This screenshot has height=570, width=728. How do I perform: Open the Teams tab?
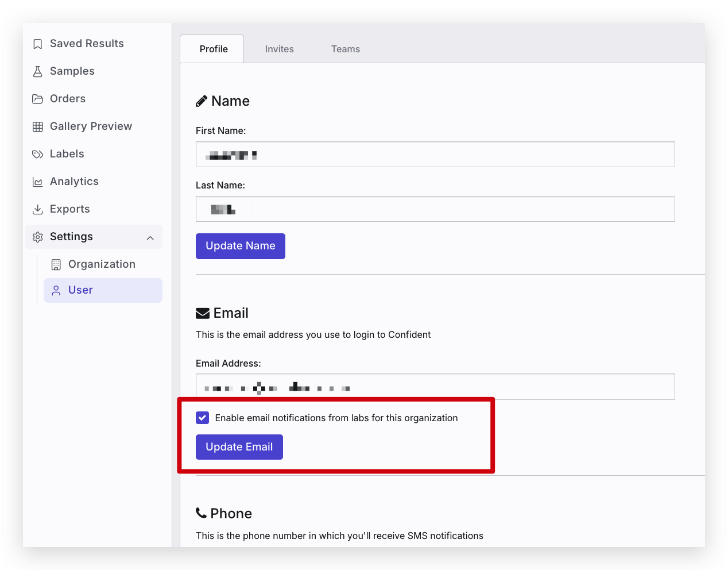346,49
